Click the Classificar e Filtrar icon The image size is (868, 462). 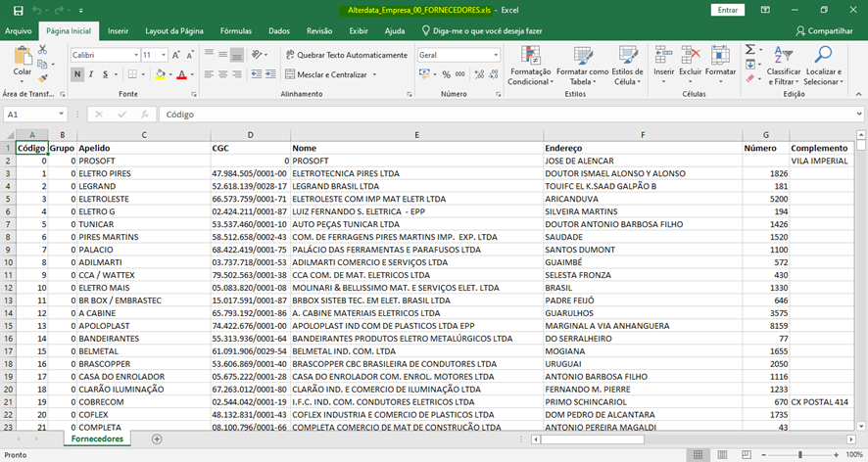[783, 56]
